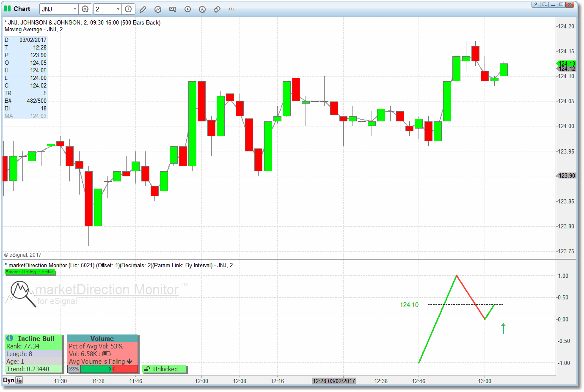Click the 12:00 time axis label

[x=201, y=381]
